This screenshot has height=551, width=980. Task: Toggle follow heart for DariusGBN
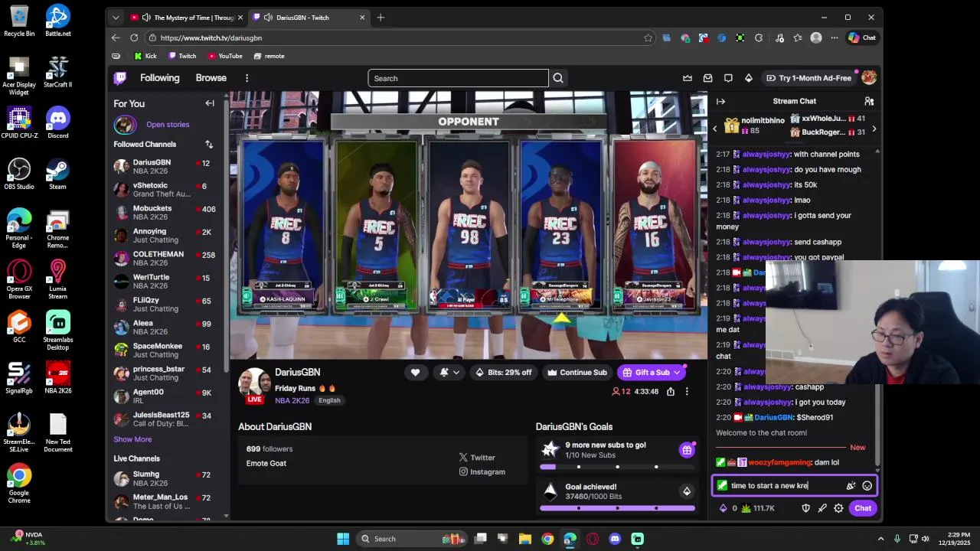pos(415,373)
